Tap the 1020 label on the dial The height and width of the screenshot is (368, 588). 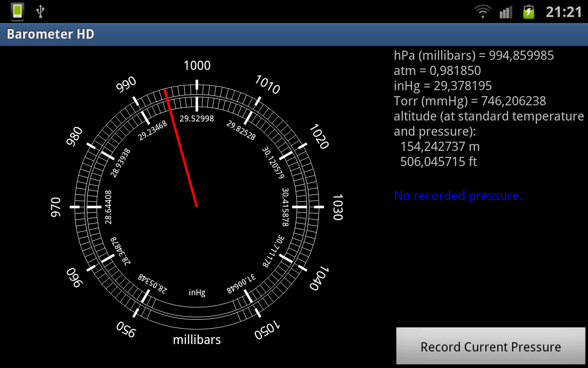(318, 137)
